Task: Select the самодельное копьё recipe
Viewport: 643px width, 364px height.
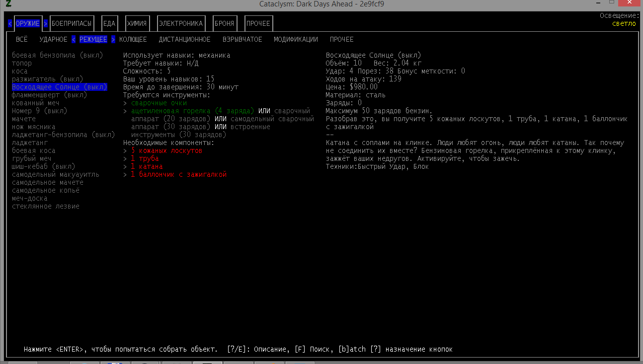Action: point(46,190)
